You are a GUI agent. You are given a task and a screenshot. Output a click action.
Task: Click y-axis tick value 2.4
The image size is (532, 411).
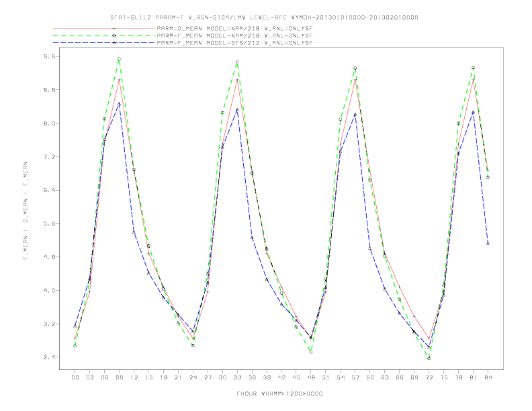48,357
